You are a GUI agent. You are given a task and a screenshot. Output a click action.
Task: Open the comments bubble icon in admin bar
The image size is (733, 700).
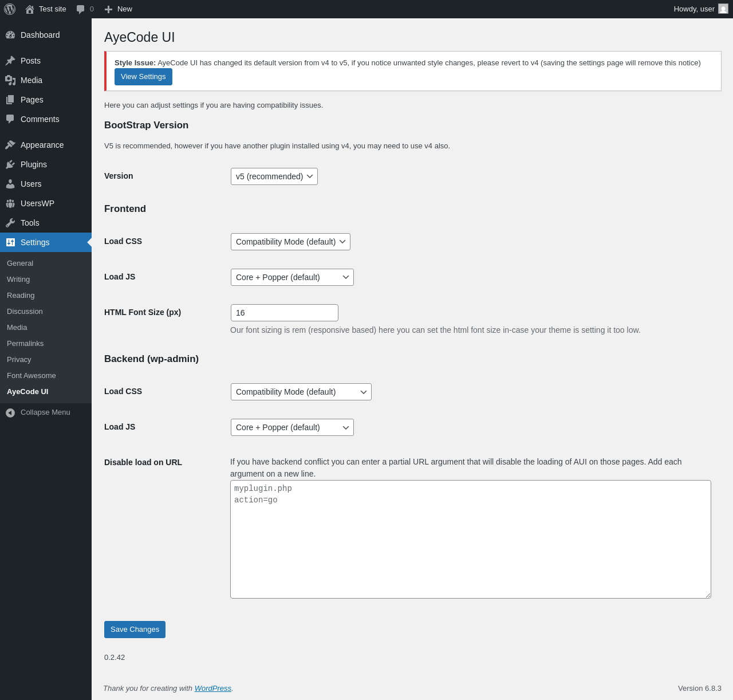(x=81, y=9)
